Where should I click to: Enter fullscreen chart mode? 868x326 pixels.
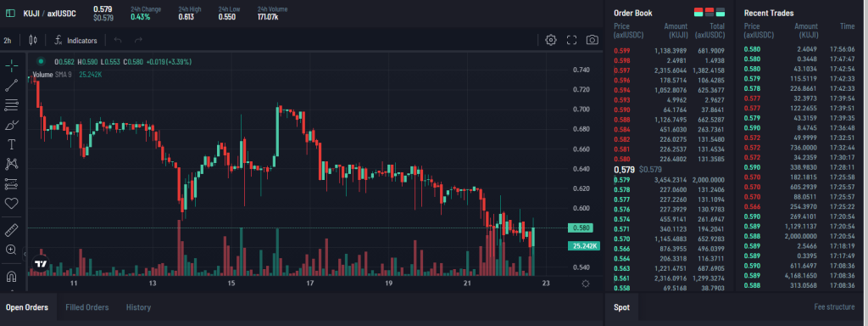[x=572, y=40]
